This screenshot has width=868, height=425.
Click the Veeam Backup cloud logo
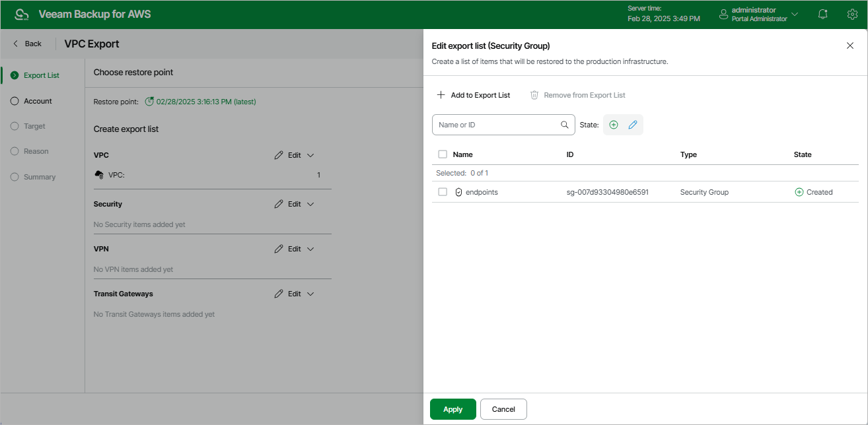tap(22, 14)
